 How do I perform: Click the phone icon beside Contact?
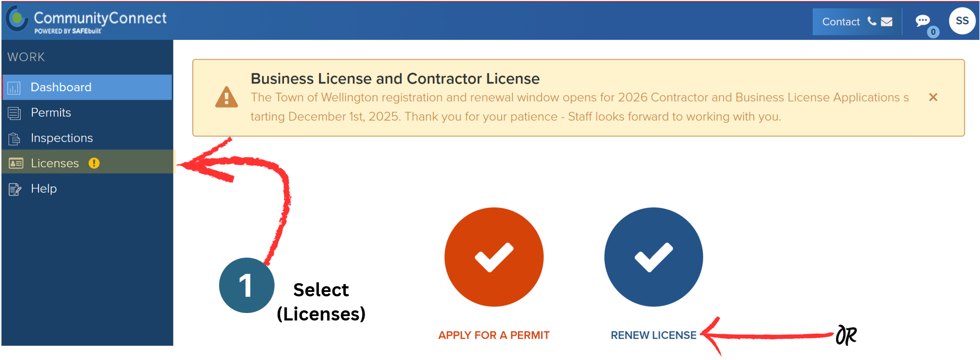coord(872,21)
